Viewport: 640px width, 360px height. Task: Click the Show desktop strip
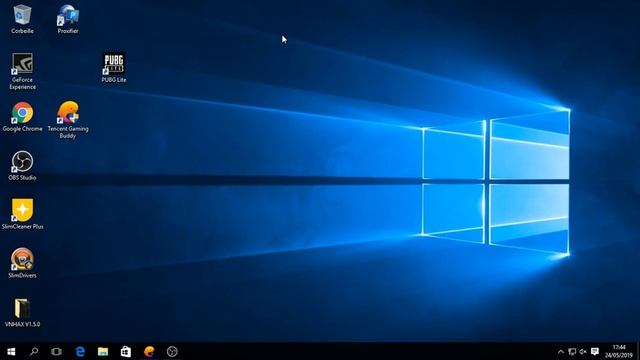pyautogui.click(x=638, y=351)
